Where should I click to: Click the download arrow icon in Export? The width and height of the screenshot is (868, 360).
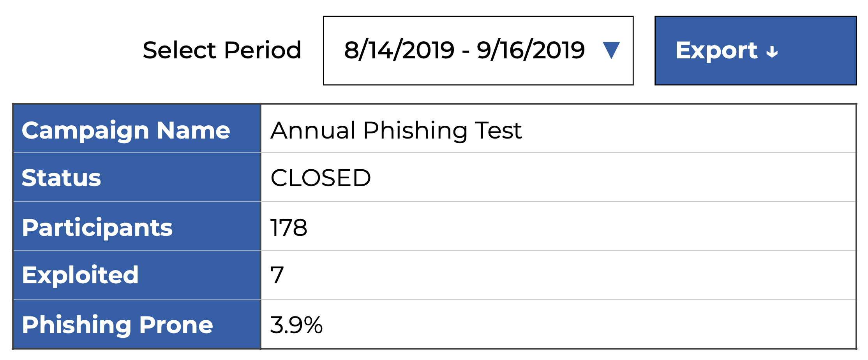(x=772, y=52)
